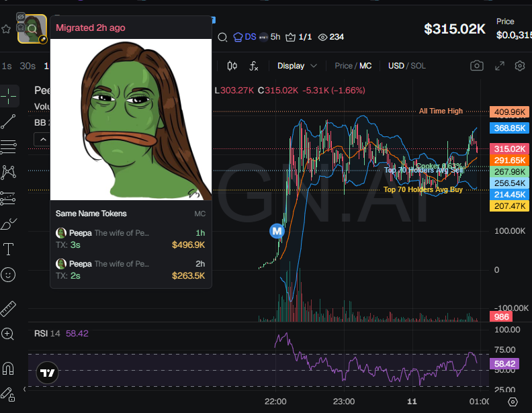Select the pattern drawing tool
The image size is (532, 413).
coord(9,173)
